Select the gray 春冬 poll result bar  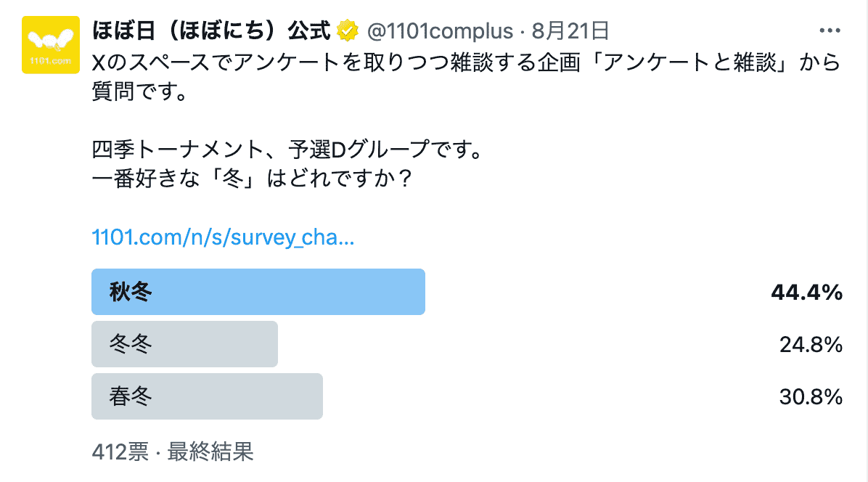[207, 396]
